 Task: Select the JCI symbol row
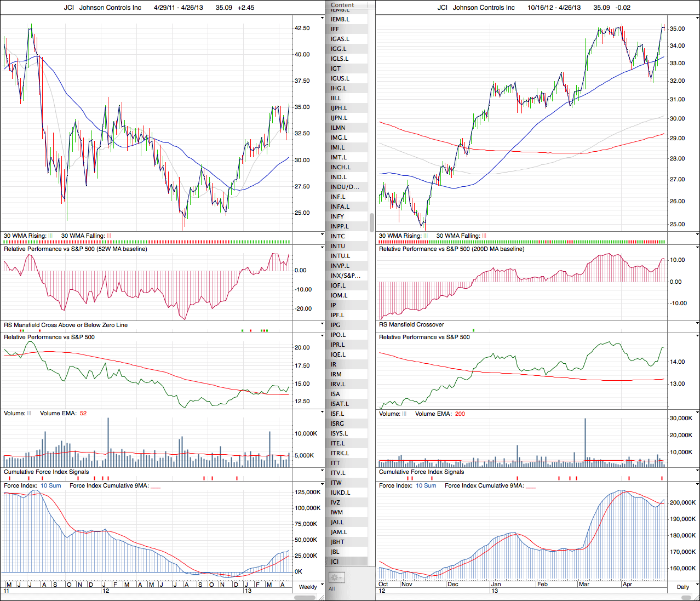335,562
